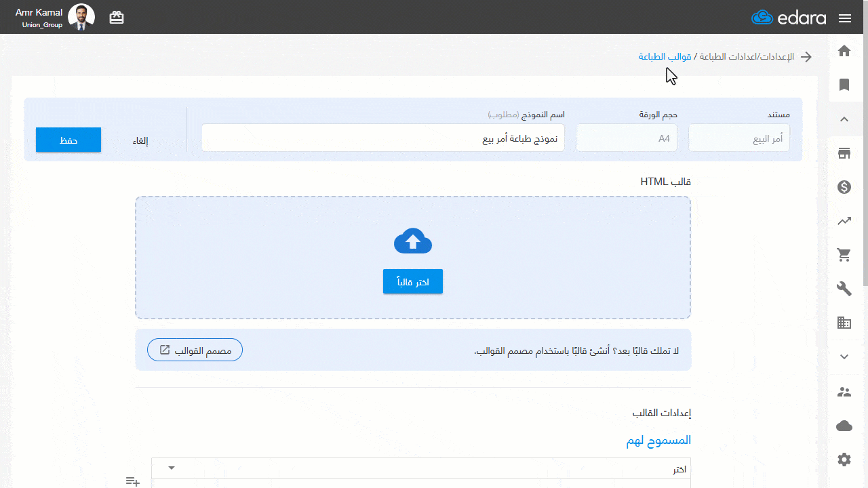The height and width of the screenshot is (488, 868).
Task: Click the حجم الورقة A4 field
Action: click(x=627, y=138)
